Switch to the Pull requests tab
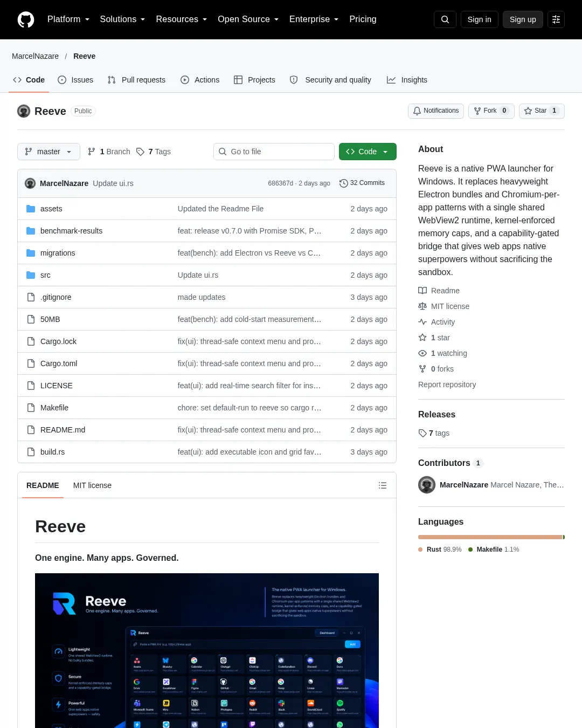This screenshot has height=728, width=582. (x=137, y=80)
